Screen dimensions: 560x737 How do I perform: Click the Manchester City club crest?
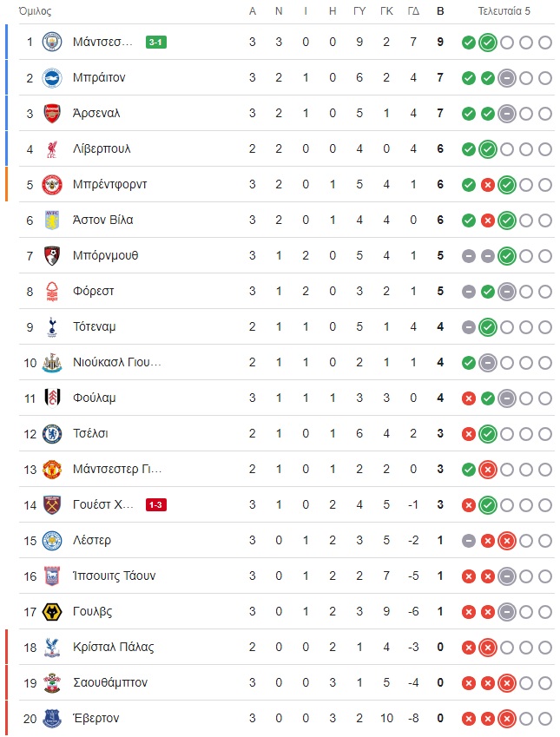(x=52, y=42)
